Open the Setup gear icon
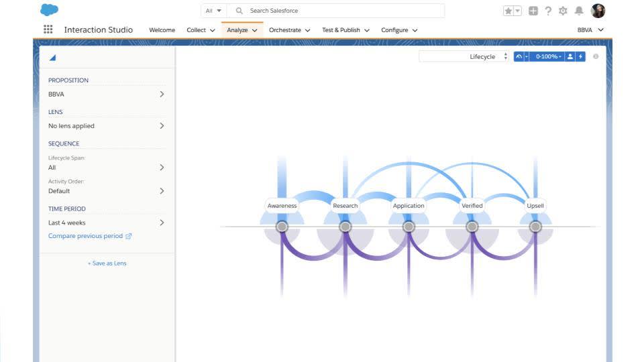Viewport: 644px width, 362px height. [563, 11]
